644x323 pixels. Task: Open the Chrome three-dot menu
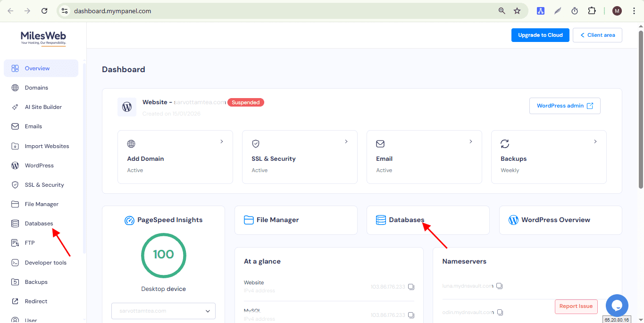(x=634, y=10)
